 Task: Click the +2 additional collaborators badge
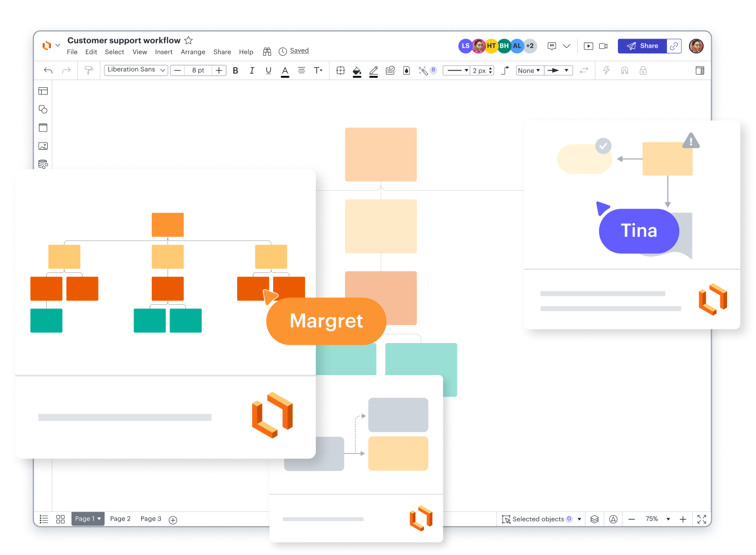click(530, 46)
